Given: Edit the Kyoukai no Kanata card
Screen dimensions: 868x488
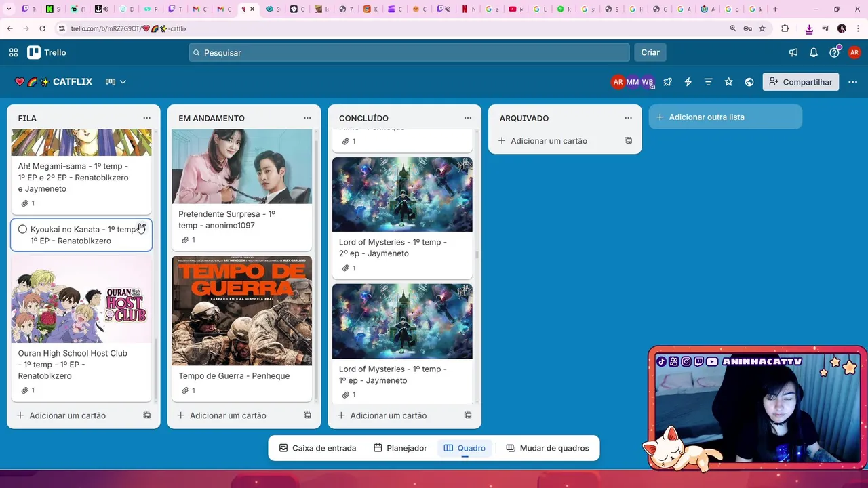Looking at the screenshot, I should (142, 228).
